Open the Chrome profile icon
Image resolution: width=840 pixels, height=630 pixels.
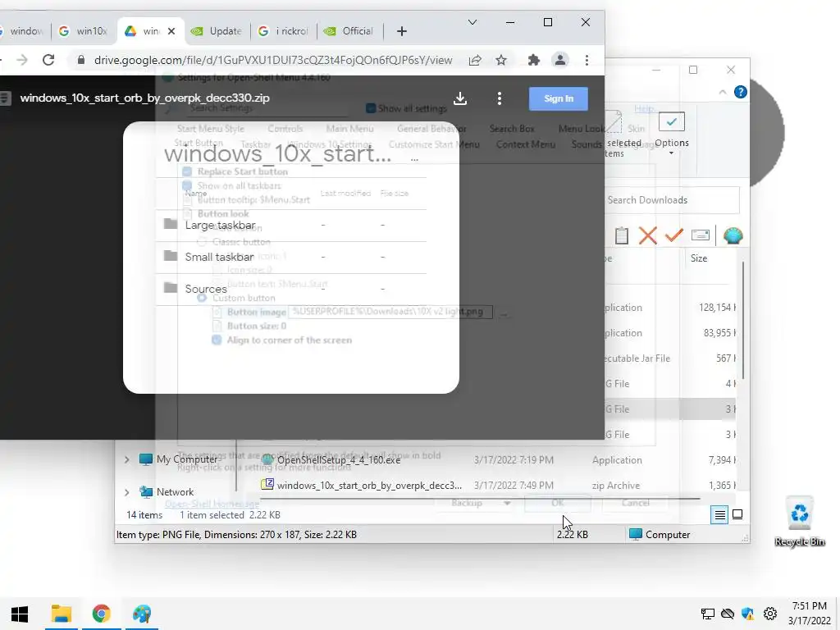coord(559,60)
